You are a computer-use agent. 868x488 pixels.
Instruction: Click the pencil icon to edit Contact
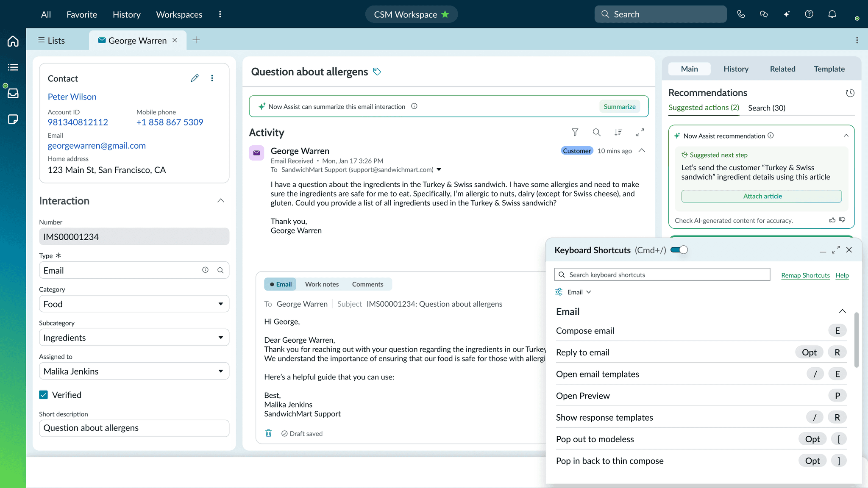coord(195,78)
